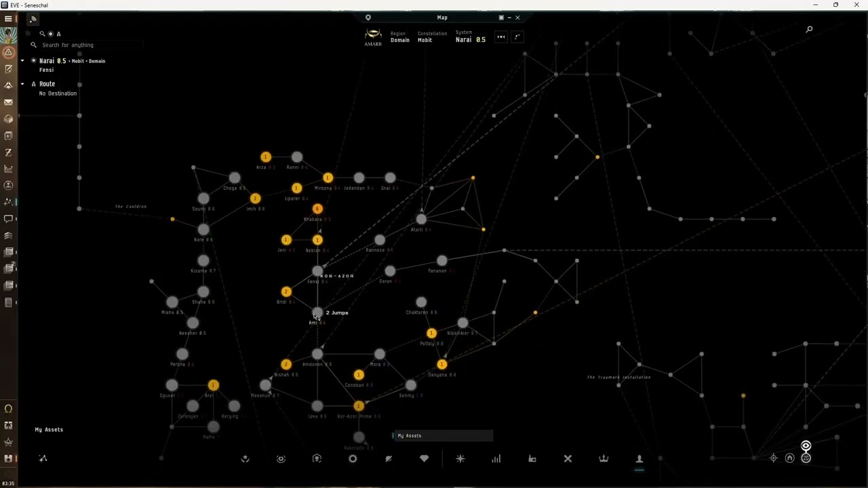Open the Z-shaped icon in sidebar
Image resolution: width=868 pixels, height=488 pixels.
pos(8,152)
